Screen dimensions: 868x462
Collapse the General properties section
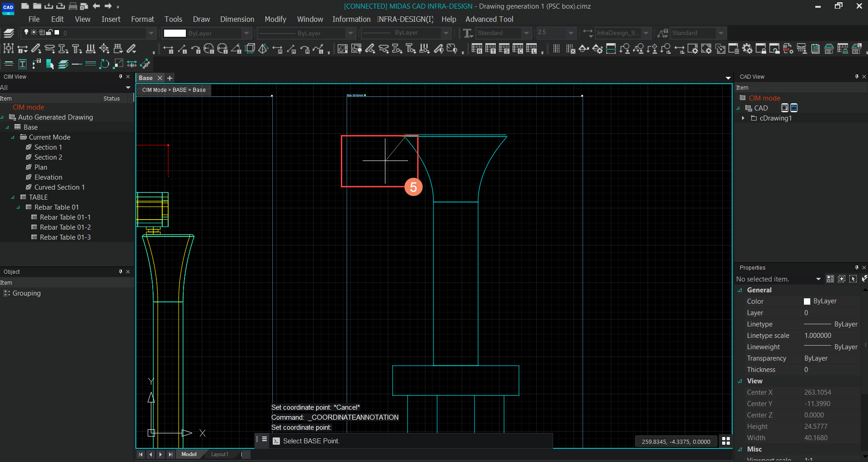pyautogui.click(x=740, y=290)
